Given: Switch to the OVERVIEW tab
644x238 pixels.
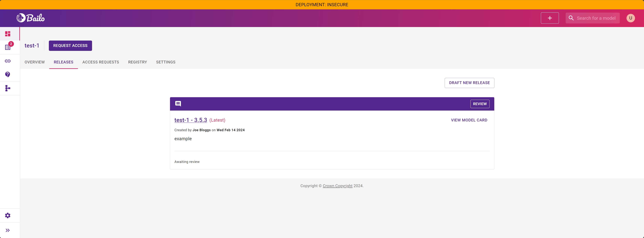Looking at the screenshot, I should pos(35,62).
